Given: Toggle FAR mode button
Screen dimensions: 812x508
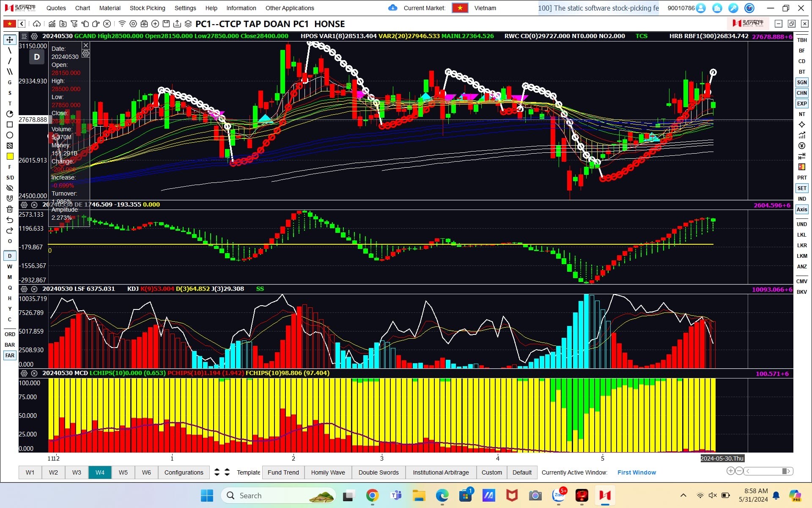Looking at the screenshot, I should [10, 355].
